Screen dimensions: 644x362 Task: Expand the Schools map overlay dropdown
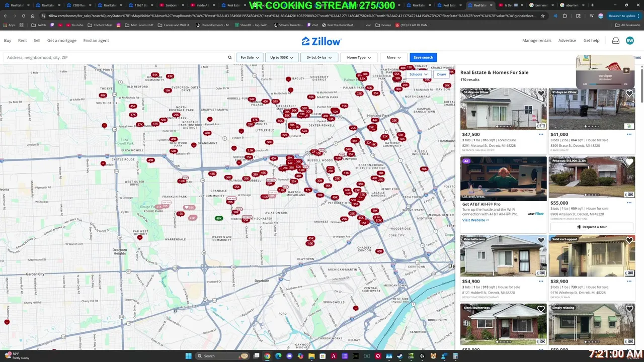[418, 74]
